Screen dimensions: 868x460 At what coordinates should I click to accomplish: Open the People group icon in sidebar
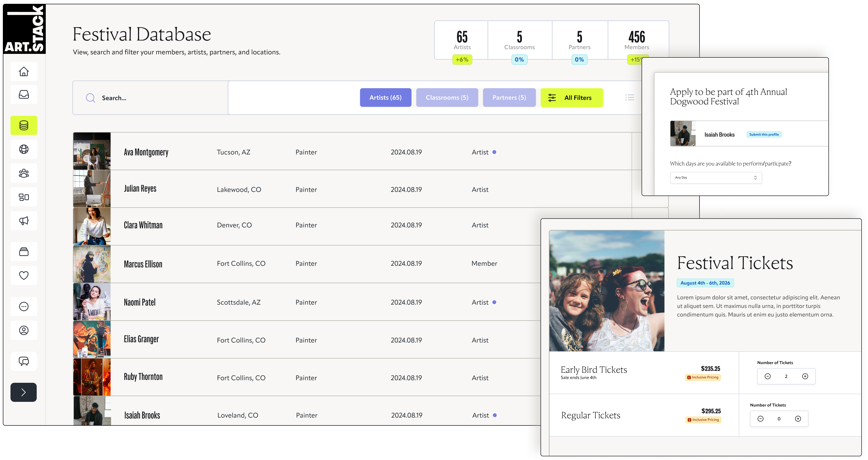(24, 173)
